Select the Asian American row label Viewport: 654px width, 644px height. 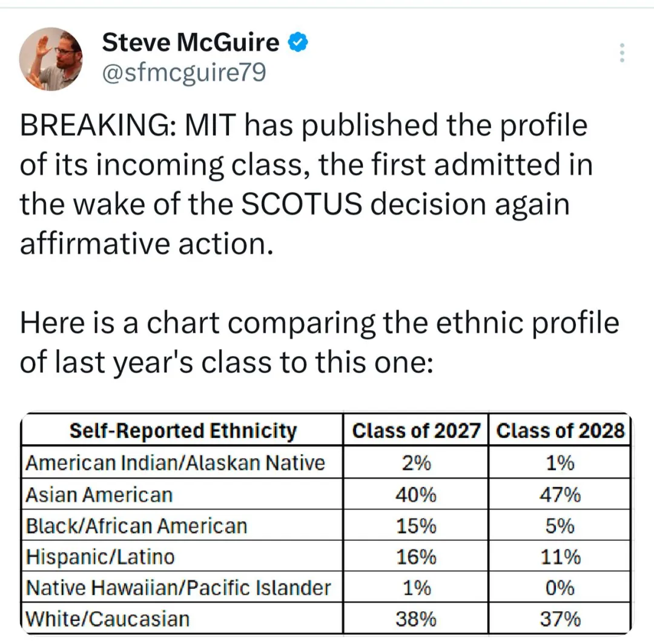[x=99, y=494]
